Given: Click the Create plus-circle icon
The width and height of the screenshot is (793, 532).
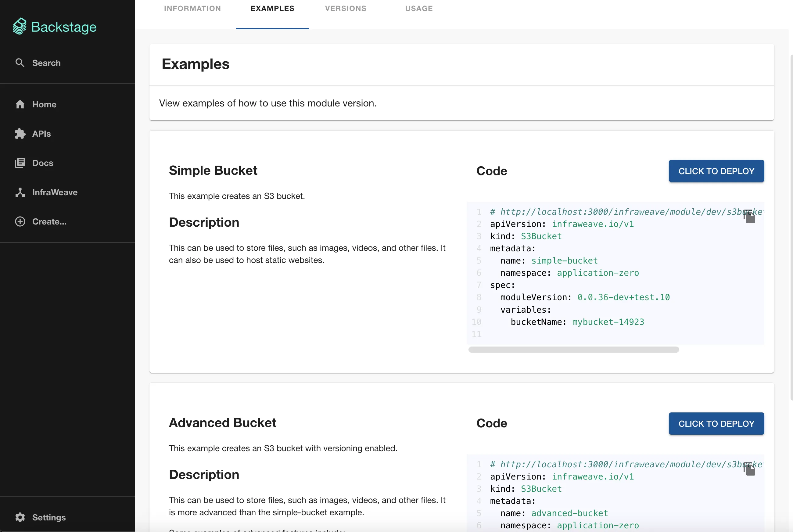Looking at the screenshot, I should pyautogui.click(x=20, y=221).
